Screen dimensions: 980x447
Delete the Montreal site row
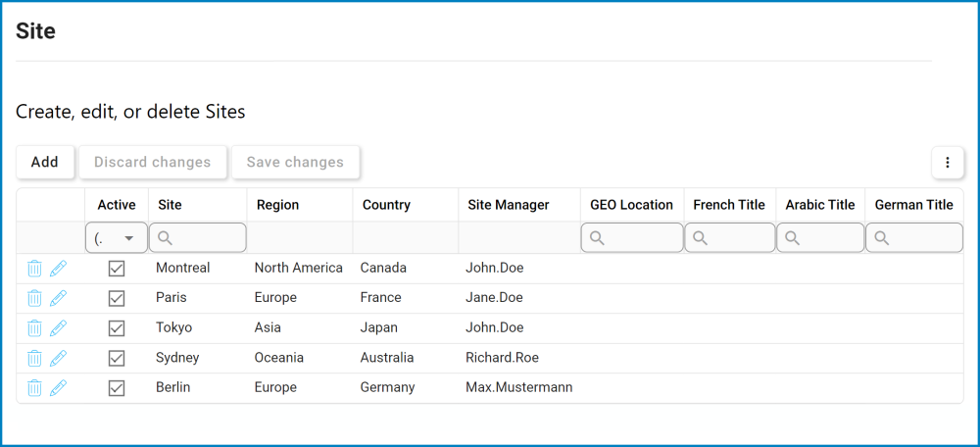(x=34, y=268)
